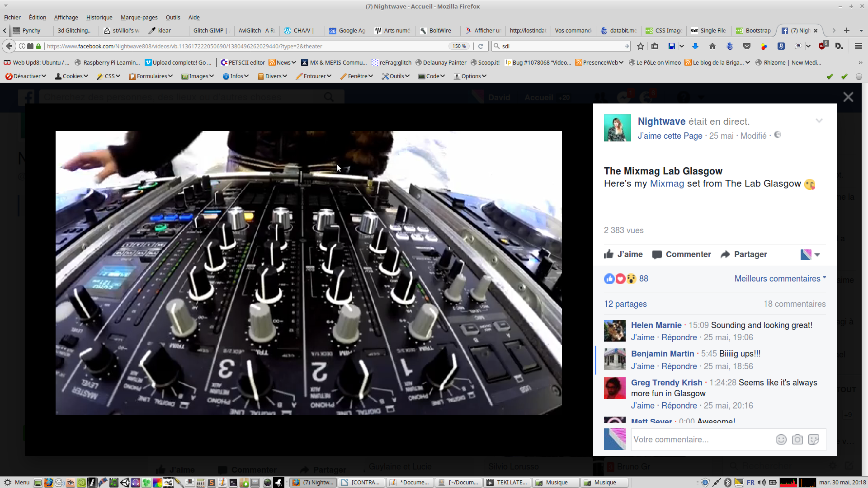Go to Firefox home page icon
Image resolution: width=868 pixels, height=488 pixels.
coord(712,46)
